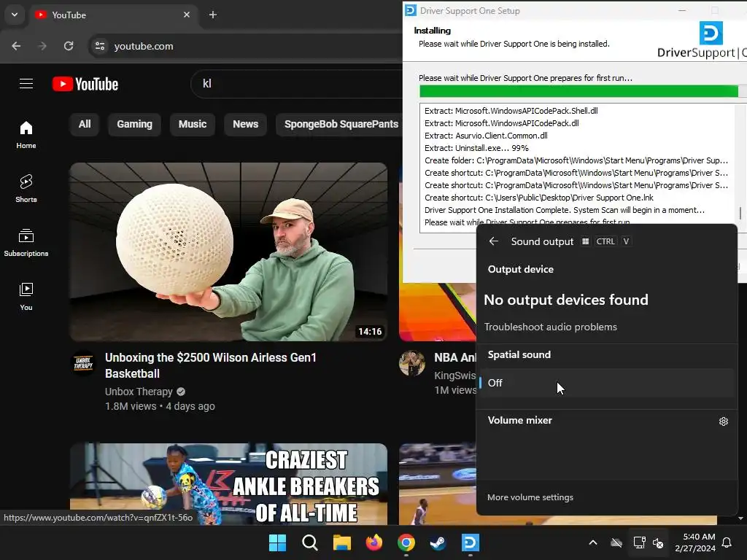
Task: Open Shorts in YouTube sidebar
Action: coord(26,189)
